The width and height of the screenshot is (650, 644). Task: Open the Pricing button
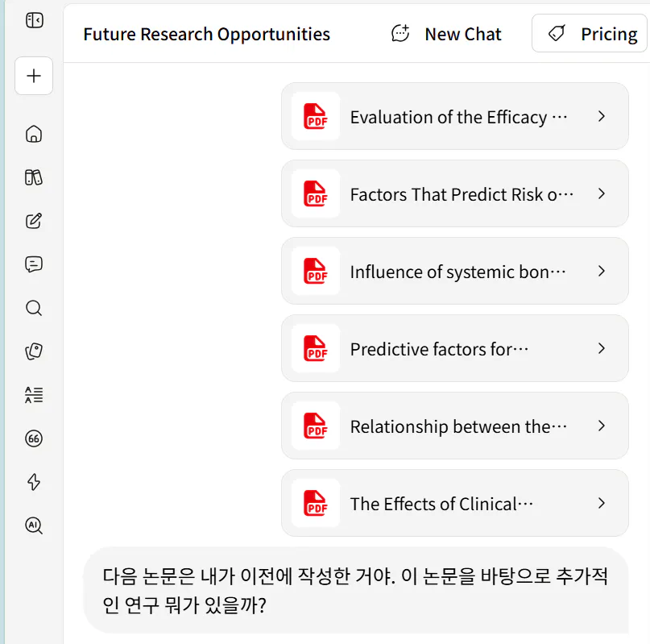pyautogui.click(x=590, y=33)
